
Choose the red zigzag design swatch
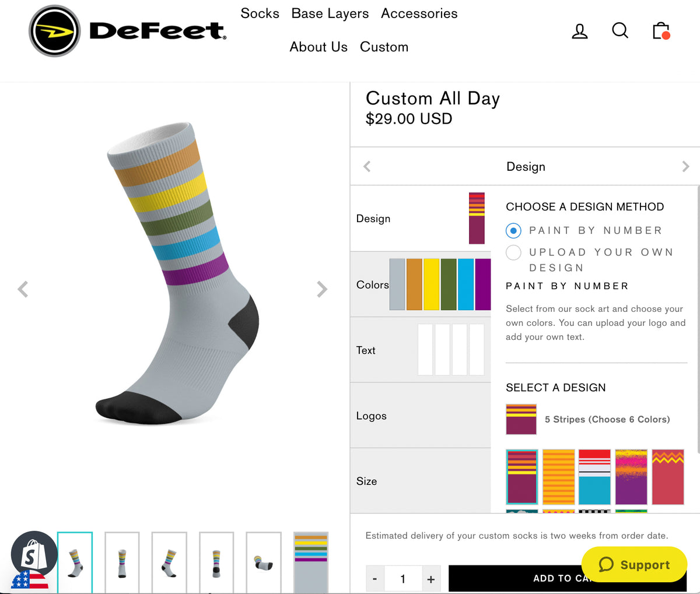[x=667, y=477]
